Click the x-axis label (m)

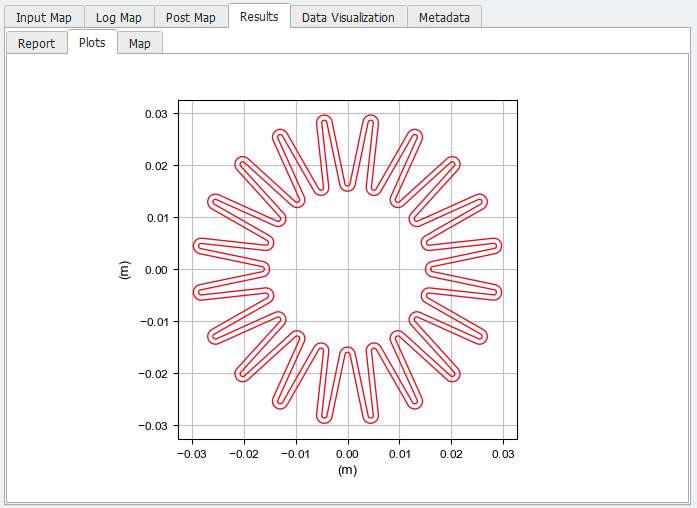(x=348, y=470)
